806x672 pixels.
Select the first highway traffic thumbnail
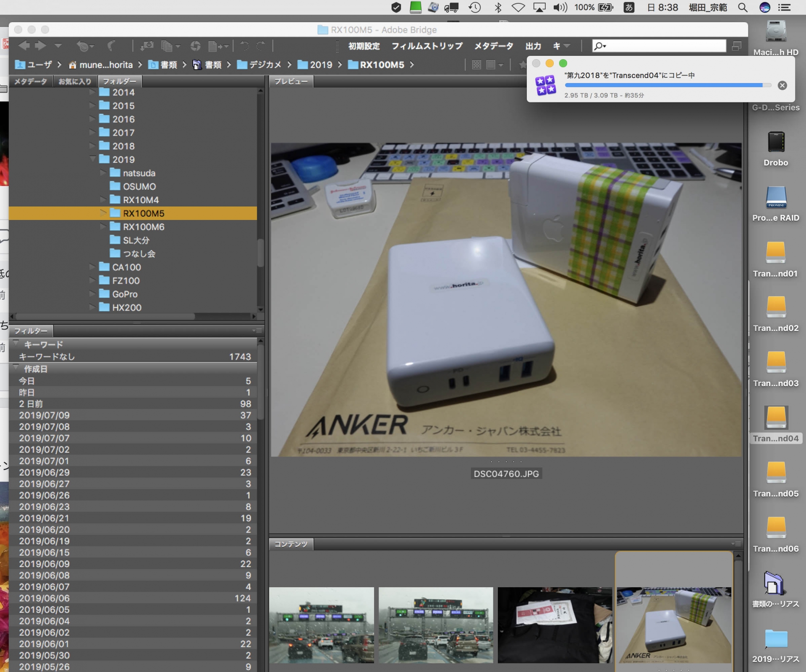coord(322,625)
